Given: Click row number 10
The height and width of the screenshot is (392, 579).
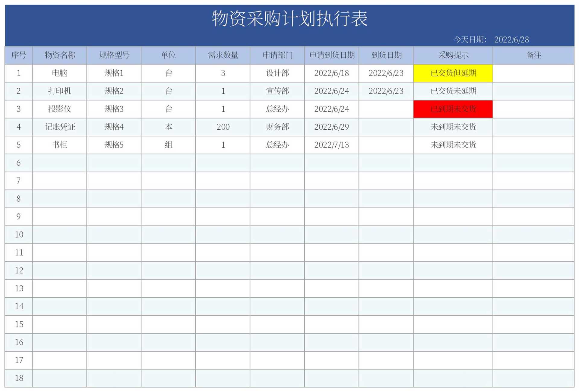Looking at the screenshot, I should click(x=19, y=235).
